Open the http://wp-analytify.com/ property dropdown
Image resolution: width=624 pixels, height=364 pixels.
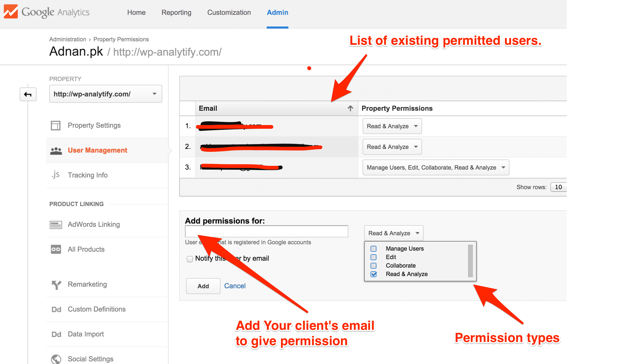[x=106, y=94]
